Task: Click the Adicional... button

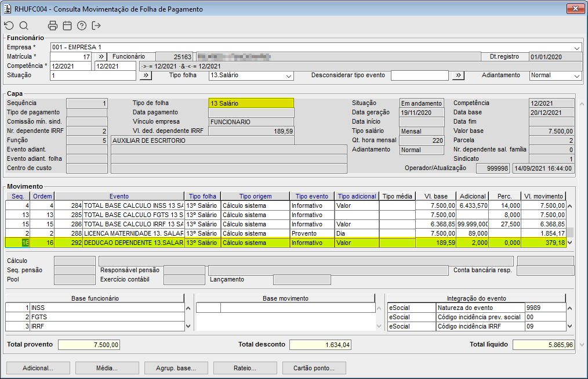Action: point(38,368)
